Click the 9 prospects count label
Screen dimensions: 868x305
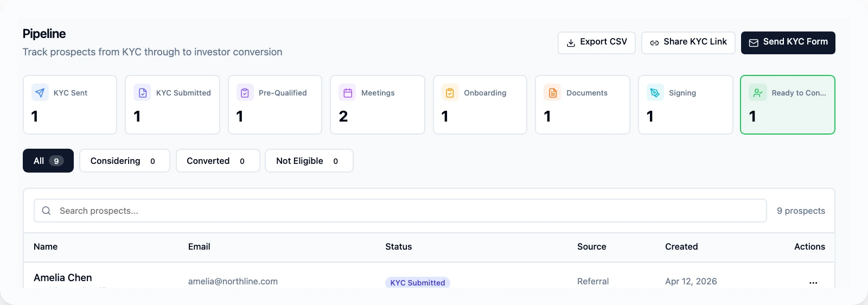point(801,211)
